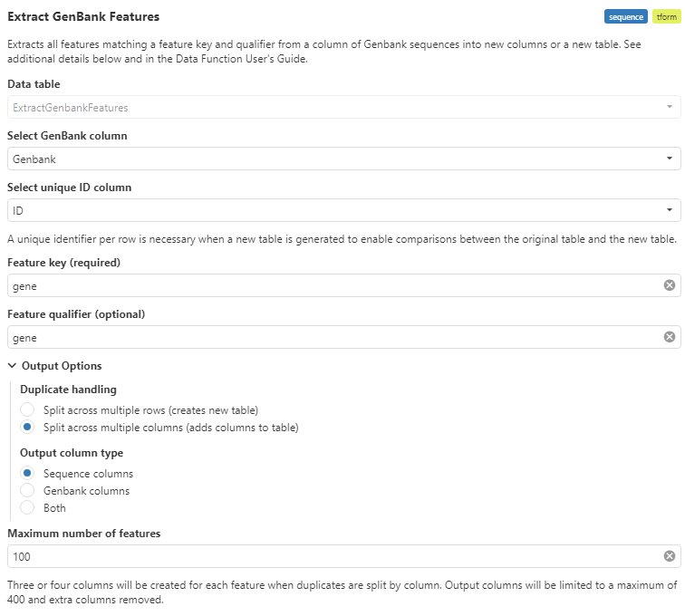Clear the Feature key field
The height and width of the screenshot is (616, 685).
(x=670, y=285)
